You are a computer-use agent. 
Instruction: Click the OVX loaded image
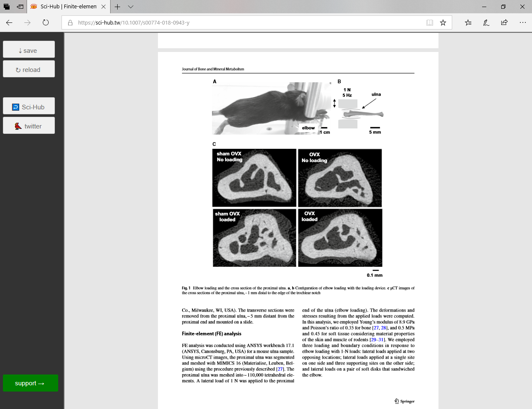(x=340, y=238)
